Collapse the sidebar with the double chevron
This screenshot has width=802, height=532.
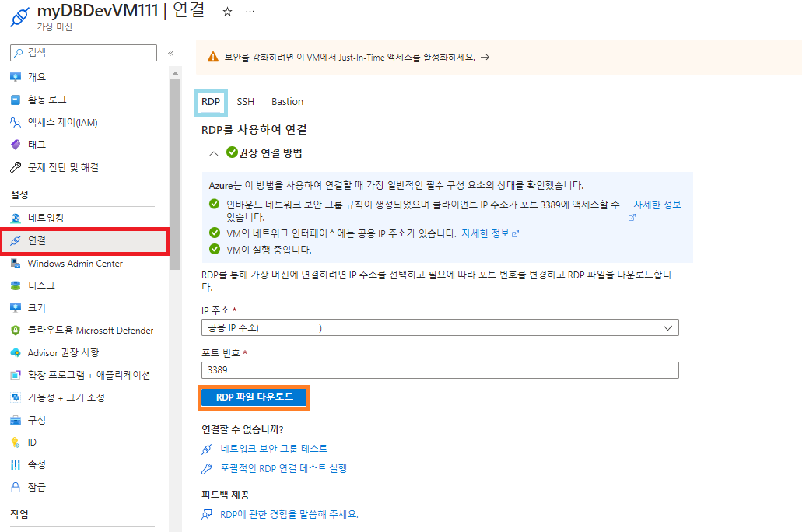click(x=171, y=53)
